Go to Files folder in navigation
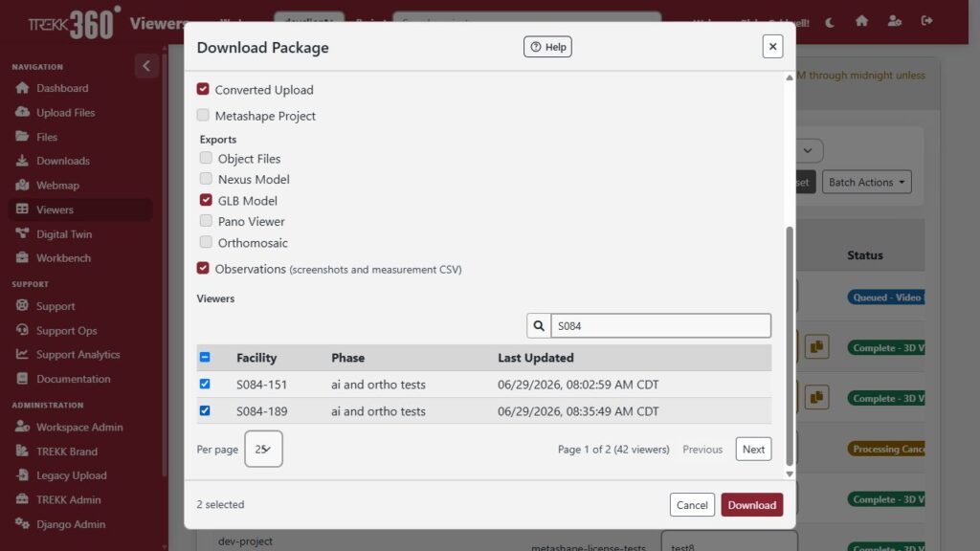980x551 pixels. (46, 137)
